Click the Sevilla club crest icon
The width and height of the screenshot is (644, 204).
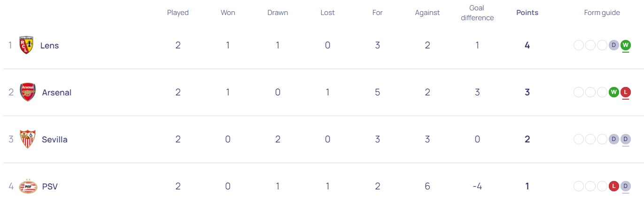[x=27, y=140]
